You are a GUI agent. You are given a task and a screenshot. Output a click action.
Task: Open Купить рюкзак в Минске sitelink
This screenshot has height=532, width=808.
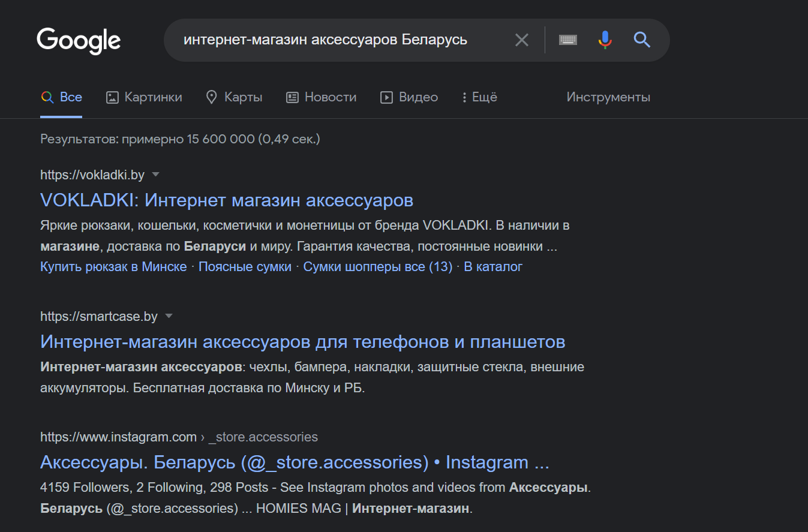113,267
